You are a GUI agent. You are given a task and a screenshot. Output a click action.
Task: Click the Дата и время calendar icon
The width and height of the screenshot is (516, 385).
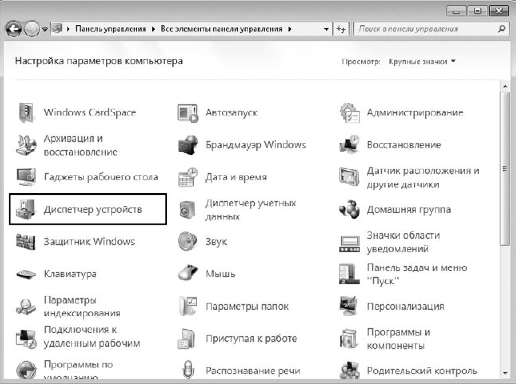(x=188, y=177)
